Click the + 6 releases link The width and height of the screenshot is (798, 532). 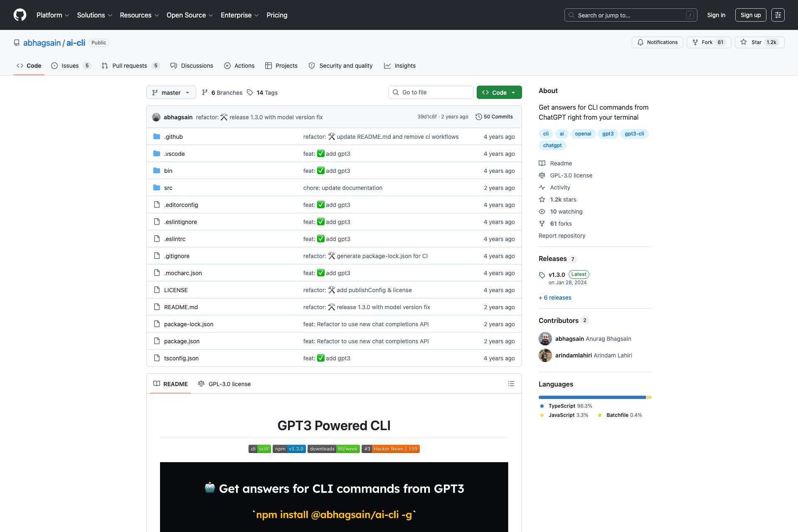coord(555,298)
